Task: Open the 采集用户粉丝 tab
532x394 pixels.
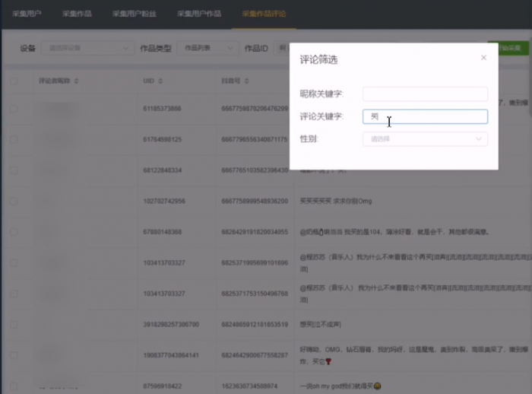Action: pyautogui.click(x=132, y=14)
